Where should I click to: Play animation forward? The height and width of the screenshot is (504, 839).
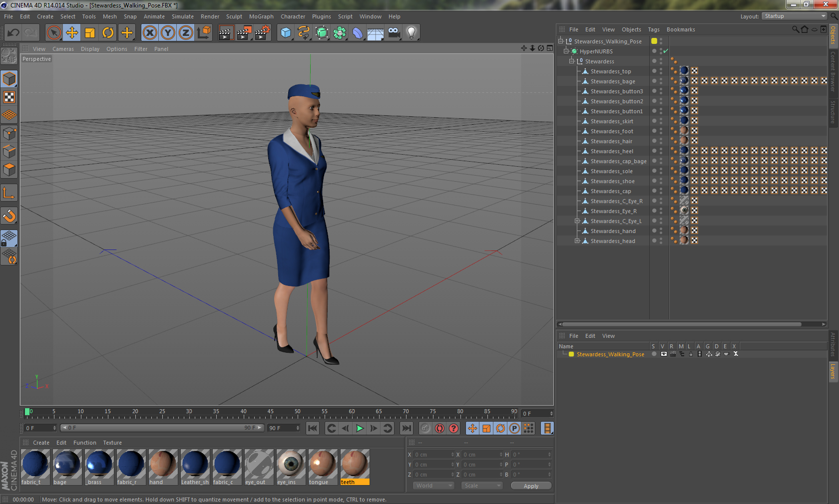click(x=360, y=428)
